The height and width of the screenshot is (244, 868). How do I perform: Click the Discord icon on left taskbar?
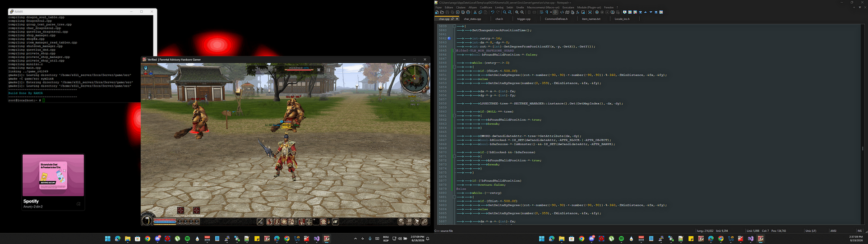pyautogui.click(x=157, y=239)
